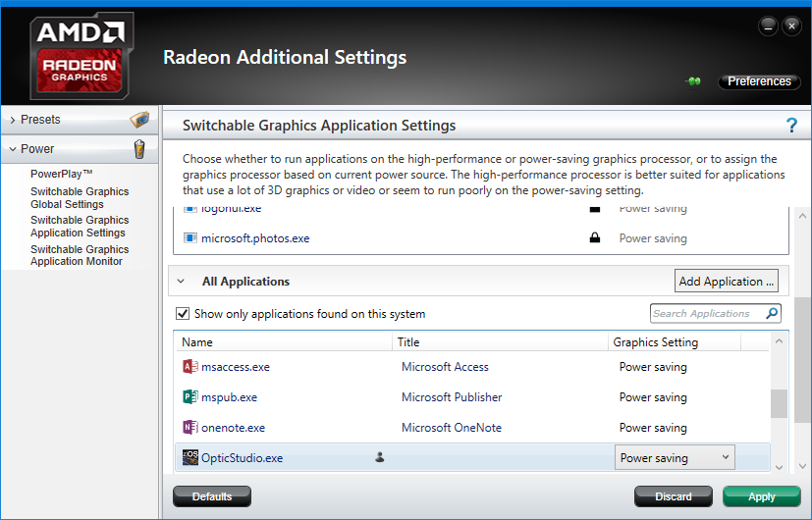Viewport: 812px width, 520px height.
Task: Apply the graphics settings
Action: (761, 496)
